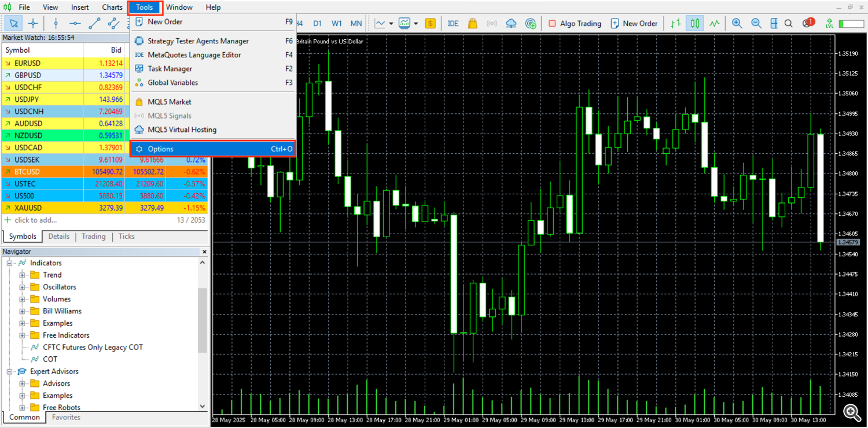Collapse the Expert Advisors node
The width and height of the screenshot is (868, 428).
point(10,372)
